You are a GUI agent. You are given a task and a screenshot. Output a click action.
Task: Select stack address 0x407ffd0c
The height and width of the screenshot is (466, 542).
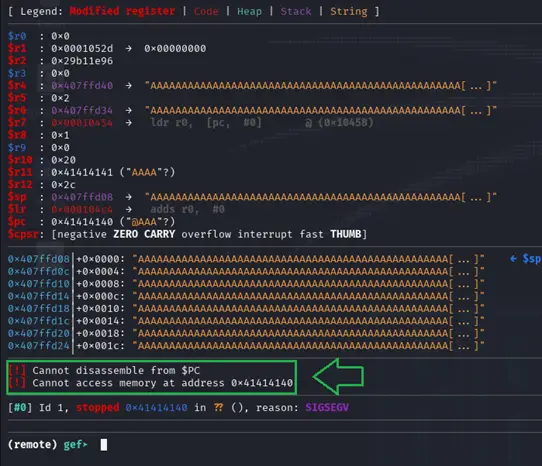click(x=38, y=271)
